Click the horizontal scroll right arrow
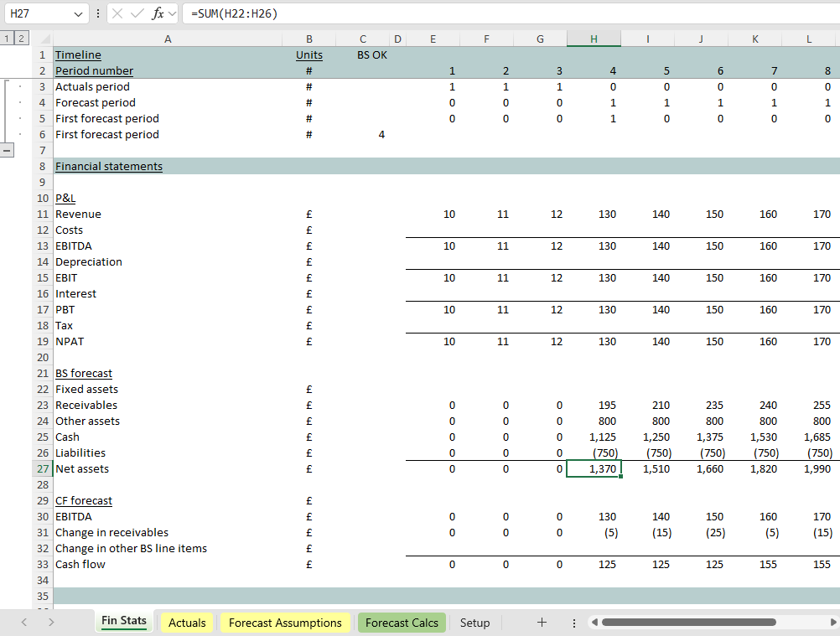This screenshot has height=636, width=840. [832, 623]
